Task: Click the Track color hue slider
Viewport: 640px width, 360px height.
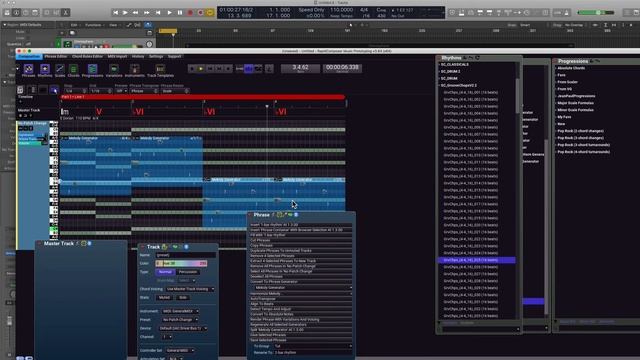Action: point(181,263)
